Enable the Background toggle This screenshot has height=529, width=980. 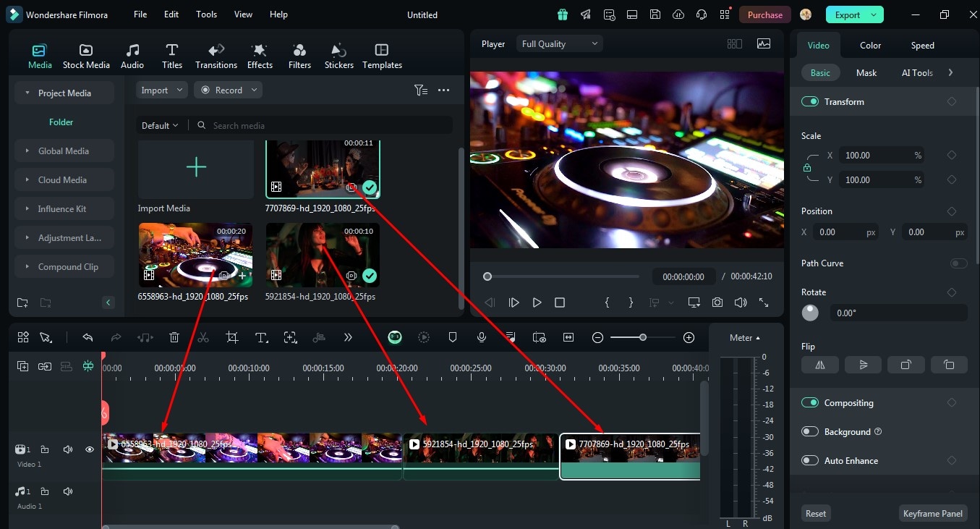coord(809,431)
